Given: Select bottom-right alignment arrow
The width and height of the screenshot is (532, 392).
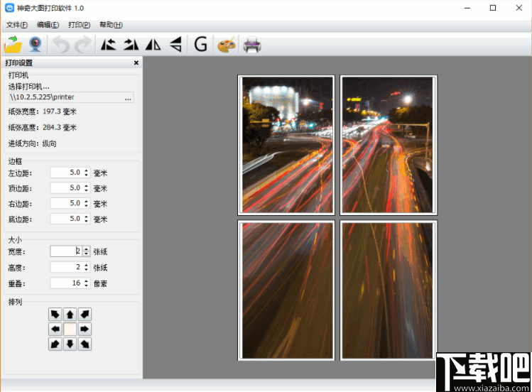Looking at the screenshot, I should click(x=85, y=344).
